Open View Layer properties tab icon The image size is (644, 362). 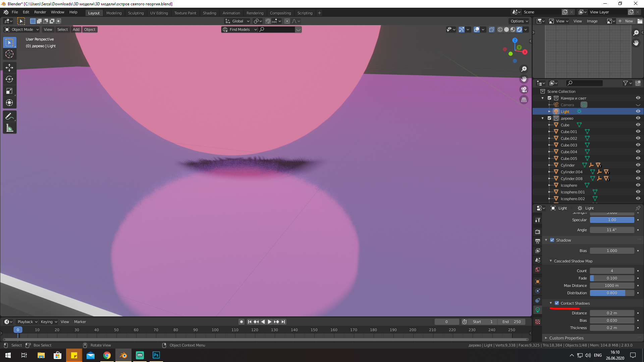tap(538, 250)
